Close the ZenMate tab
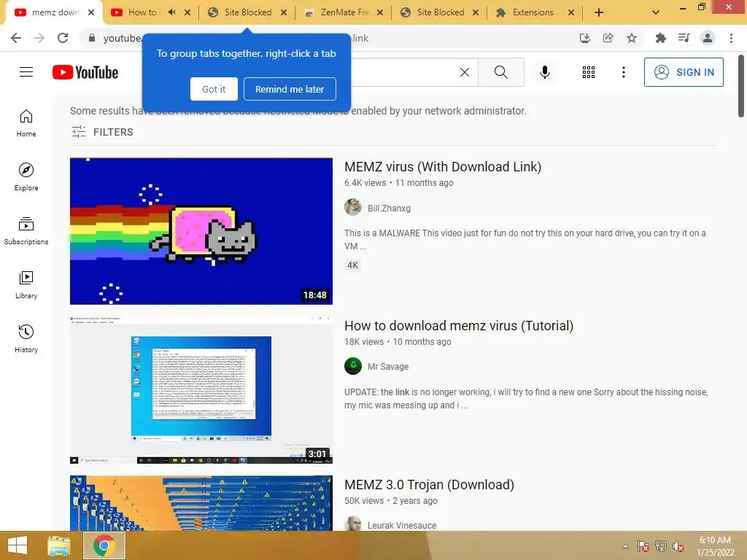This screenshot has width=747, height=560. pyautogui.click(x=379, y=12)
